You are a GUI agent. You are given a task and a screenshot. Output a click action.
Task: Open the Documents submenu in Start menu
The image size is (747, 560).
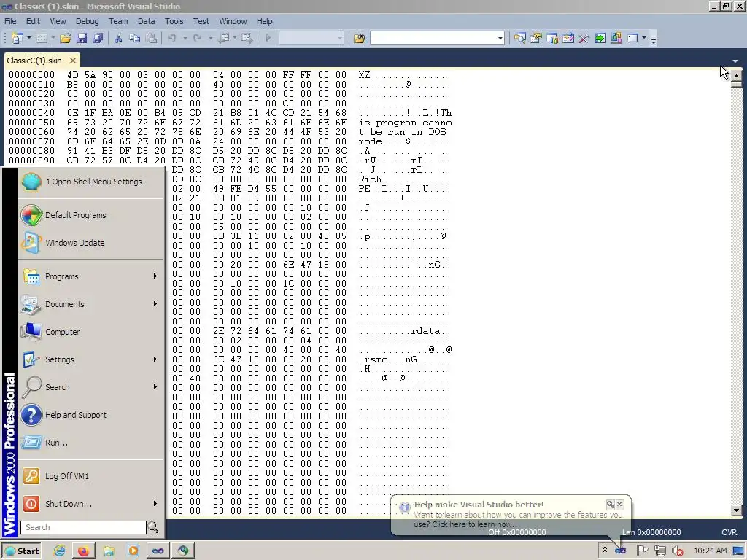[90, 304]
